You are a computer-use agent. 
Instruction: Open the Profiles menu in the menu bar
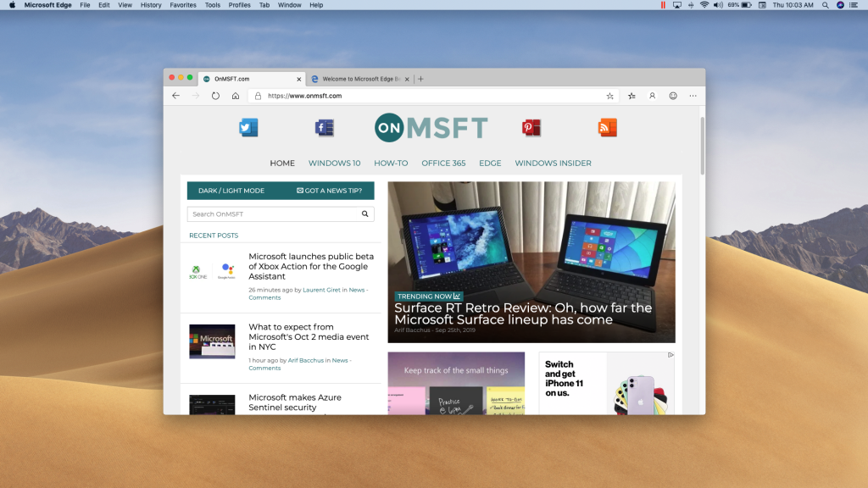[x=240, y=5]
